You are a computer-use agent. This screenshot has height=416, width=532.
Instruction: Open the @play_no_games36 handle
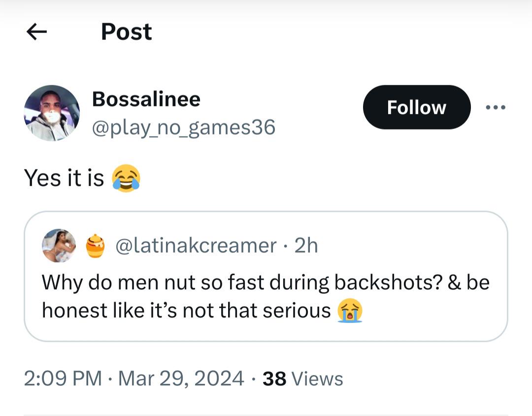click(184, 128)
